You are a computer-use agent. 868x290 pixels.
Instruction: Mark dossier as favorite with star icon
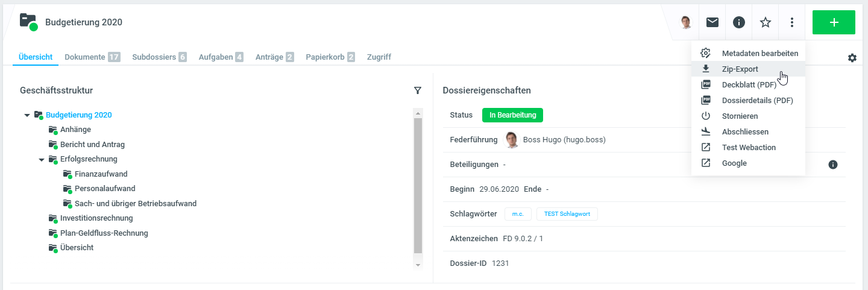pyautogui.click(x=766, y=22)
